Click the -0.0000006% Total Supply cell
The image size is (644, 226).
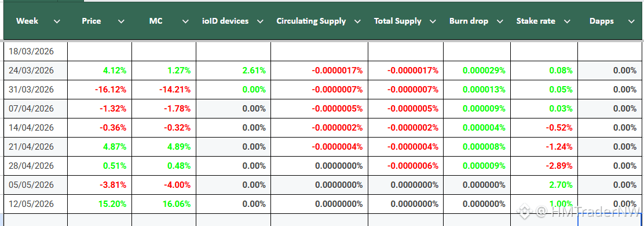406,166
